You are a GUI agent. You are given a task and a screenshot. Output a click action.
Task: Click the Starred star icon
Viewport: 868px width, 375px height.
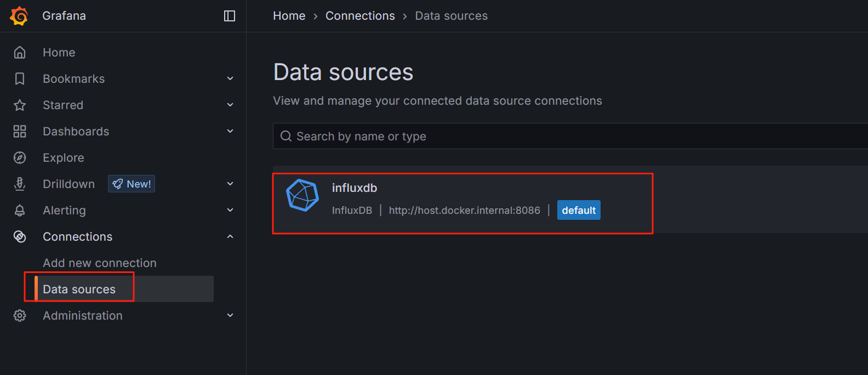20,105
